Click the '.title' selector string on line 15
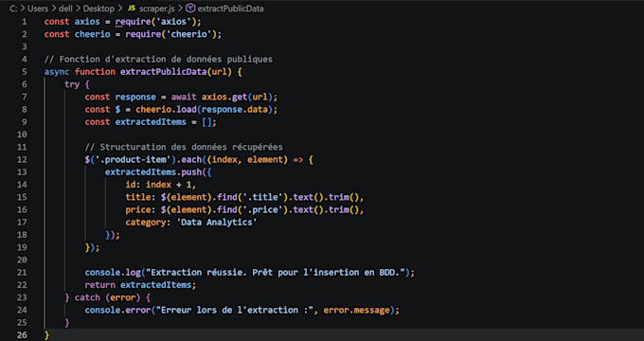The width and height of the screenshot is (644, 341). (x=262, y=197)
